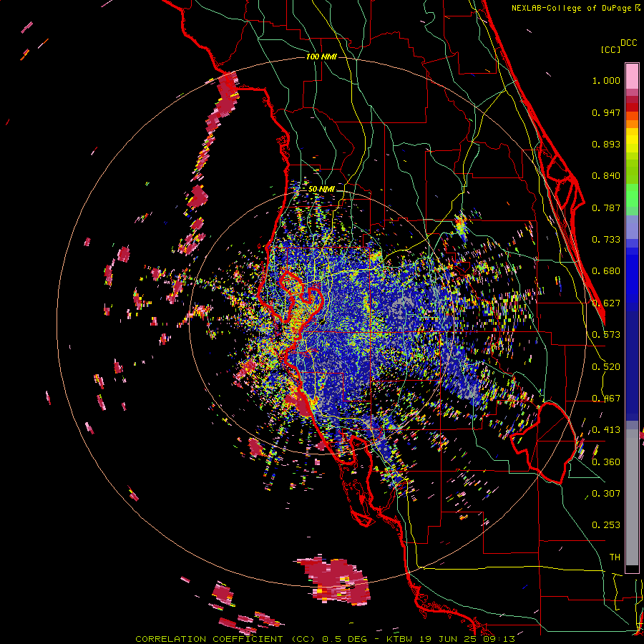This screenshot has width=644, height=644.
Task: Select the 0.520 scale value
Action: tap(606, 367)
